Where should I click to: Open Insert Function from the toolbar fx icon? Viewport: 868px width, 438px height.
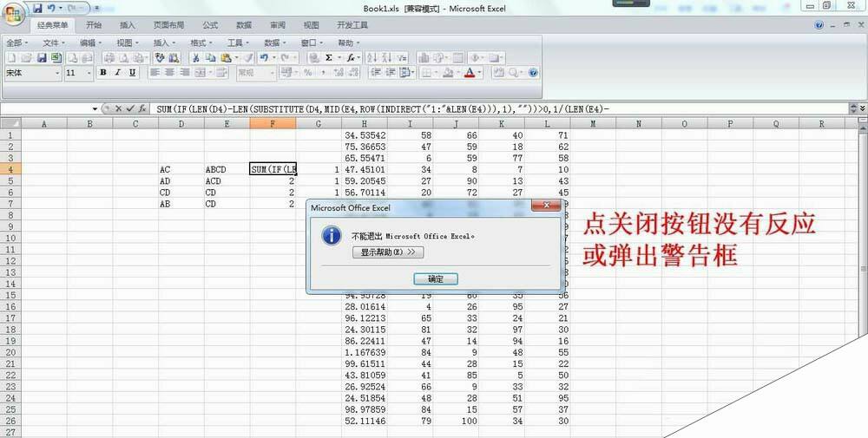351,57
